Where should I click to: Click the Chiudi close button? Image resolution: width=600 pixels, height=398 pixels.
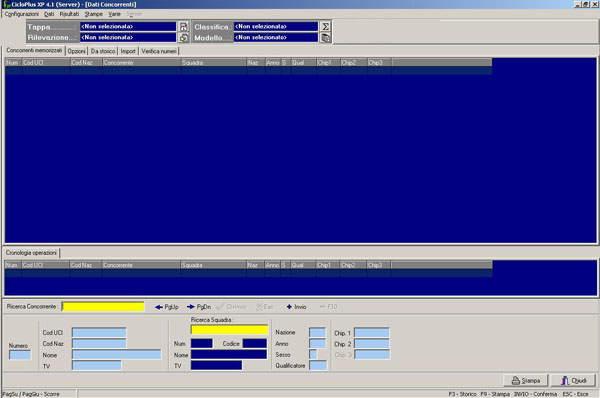573,381
